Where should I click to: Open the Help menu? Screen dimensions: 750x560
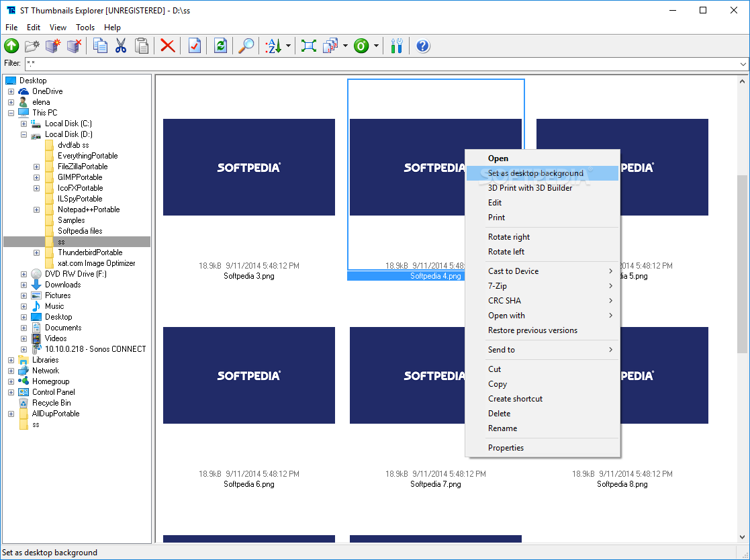(x=112, y=28)
